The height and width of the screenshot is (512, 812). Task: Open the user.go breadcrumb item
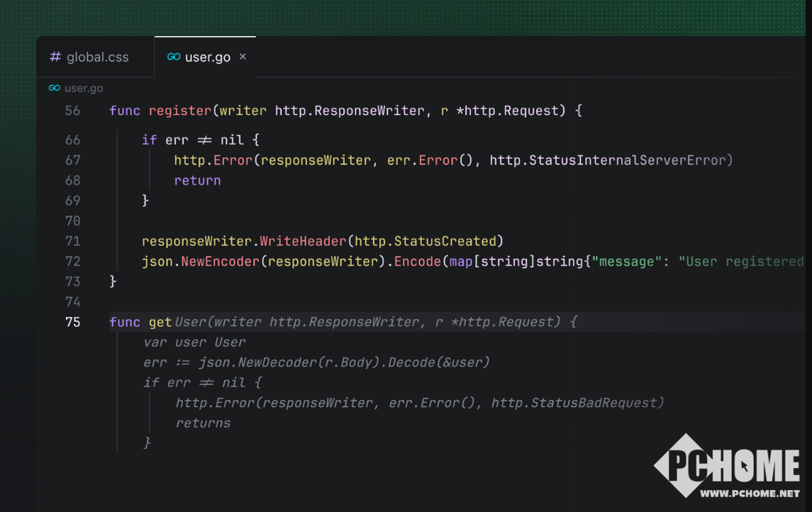(84, 88)
